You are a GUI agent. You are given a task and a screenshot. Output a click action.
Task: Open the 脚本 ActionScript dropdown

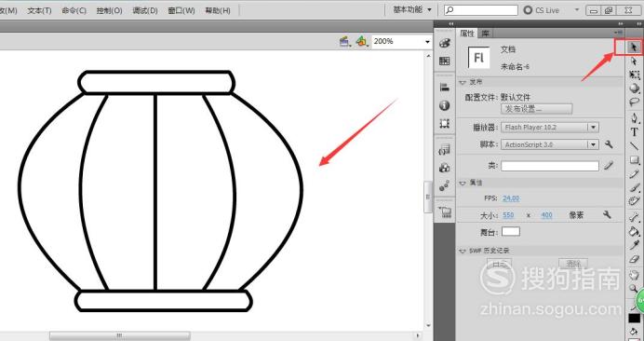point(550,144)
